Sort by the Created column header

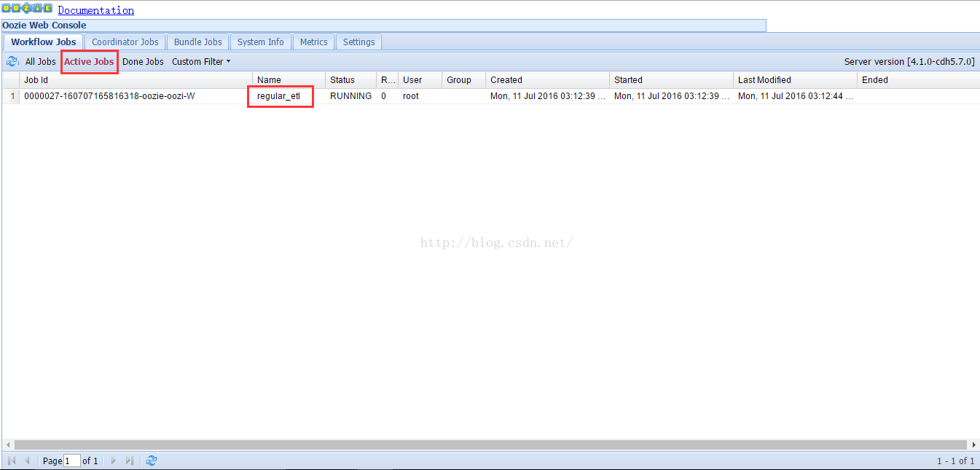[x=548, y=80]
